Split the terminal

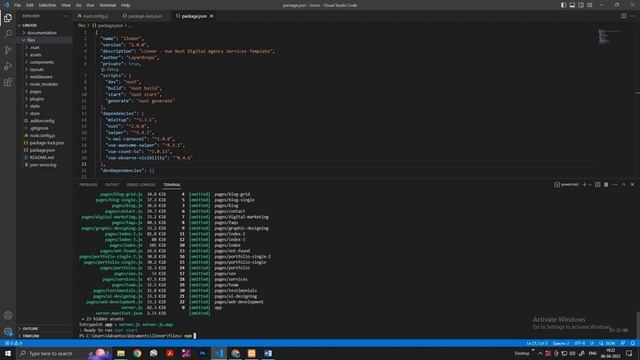[598, 184]
